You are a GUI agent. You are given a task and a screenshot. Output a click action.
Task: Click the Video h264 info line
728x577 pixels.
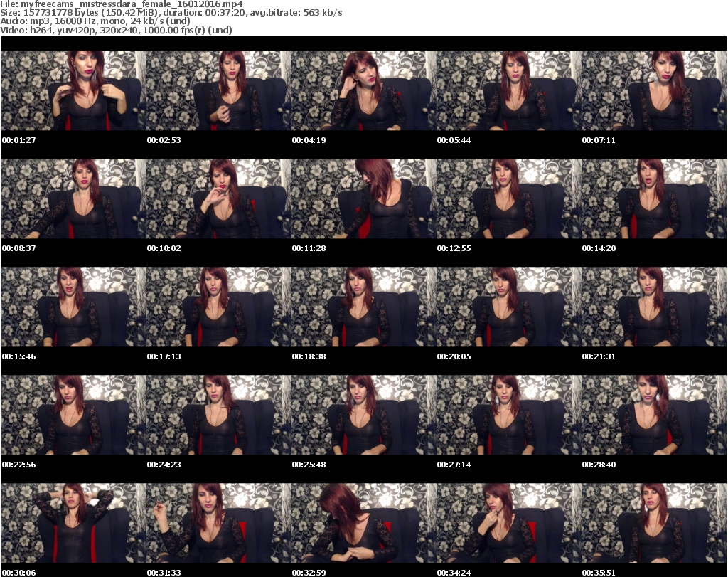[116, 30]
